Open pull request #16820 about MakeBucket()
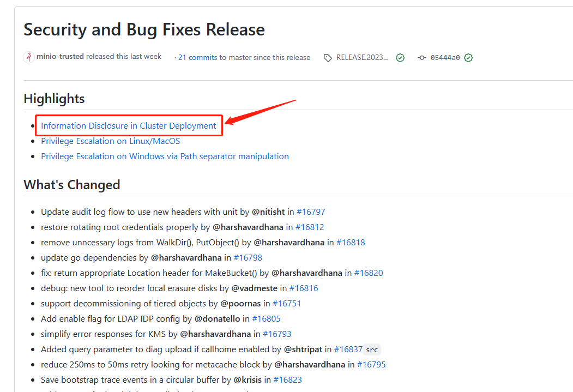Image resolution: width=573 pixels, height=392 pixels. click(x=369, y=273)
